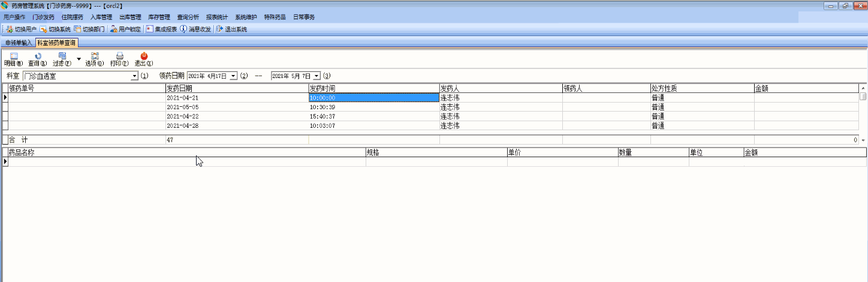868x282 pixels.
Task: Click the 数量 column header
Action: (653, 153)
